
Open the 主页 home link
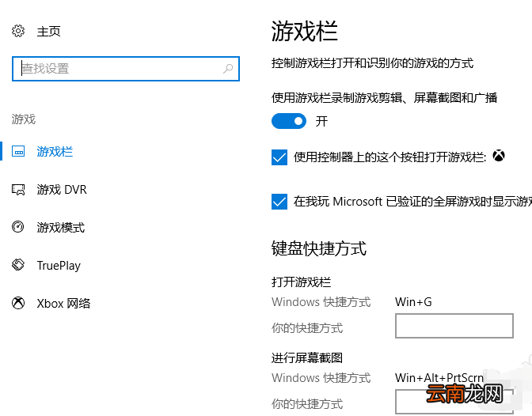pyautogui.click(x=48, y=32)
